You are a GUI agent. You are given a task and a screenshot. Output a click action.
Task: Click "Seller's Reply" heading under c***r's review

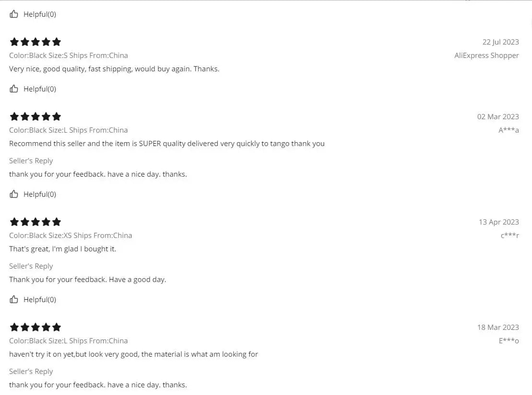click(x=31, y=266)
